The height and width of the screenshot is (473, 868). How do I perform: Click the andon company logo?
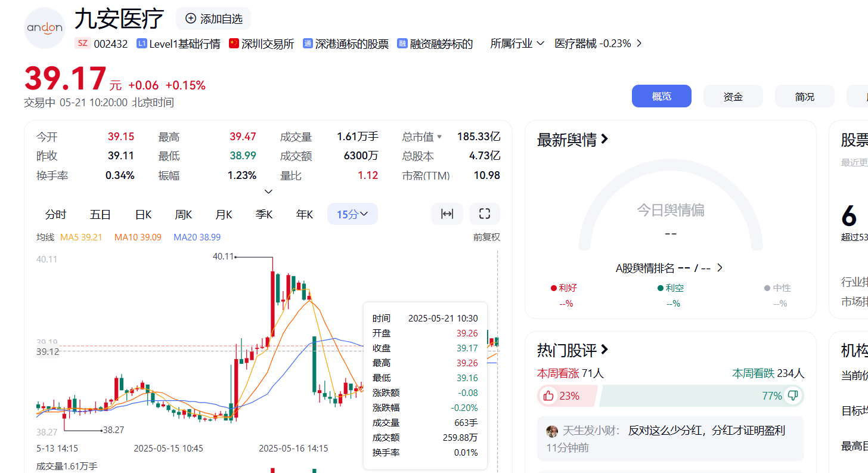pyautogui.click(x=45, y=28)
